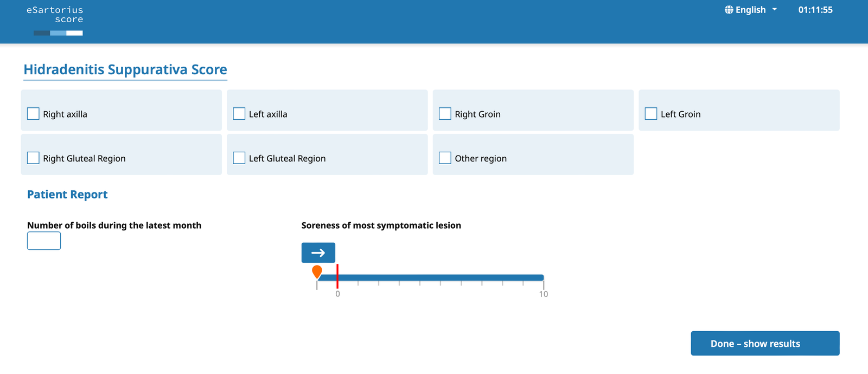
Task: Check the Left axilla checkbox
Action: [239, 114]
